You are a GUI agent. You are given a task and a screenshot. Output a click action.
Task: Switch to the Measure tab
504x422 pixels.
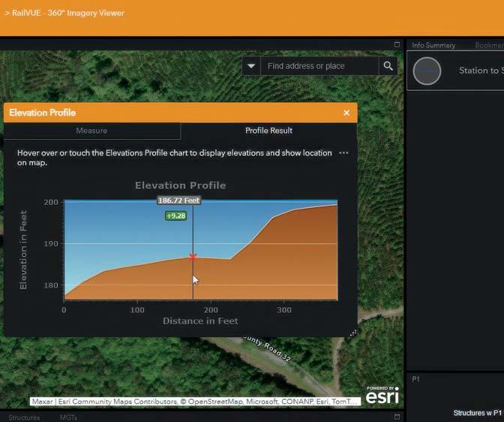click(x=92, y=131)
